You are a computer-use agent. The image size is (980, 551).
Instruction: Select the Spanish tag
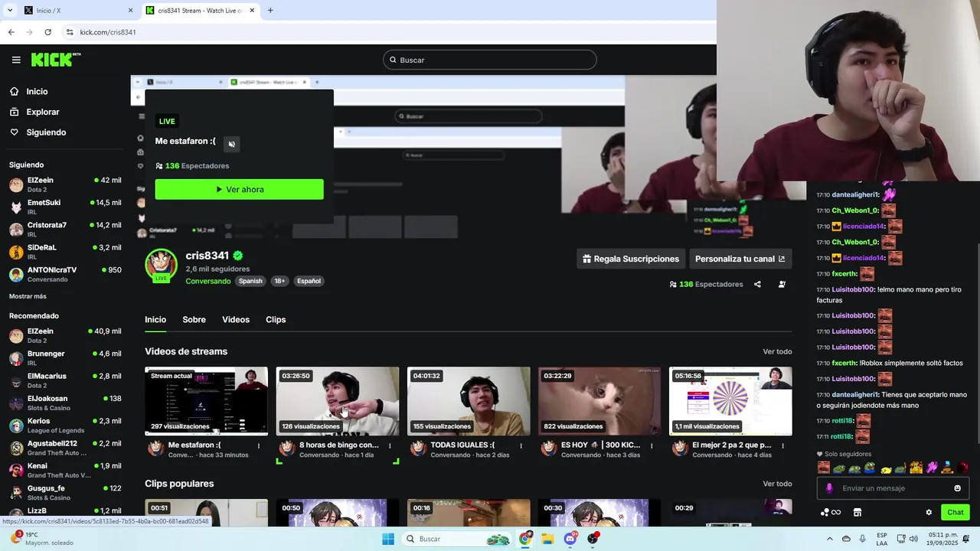(250, 281)
